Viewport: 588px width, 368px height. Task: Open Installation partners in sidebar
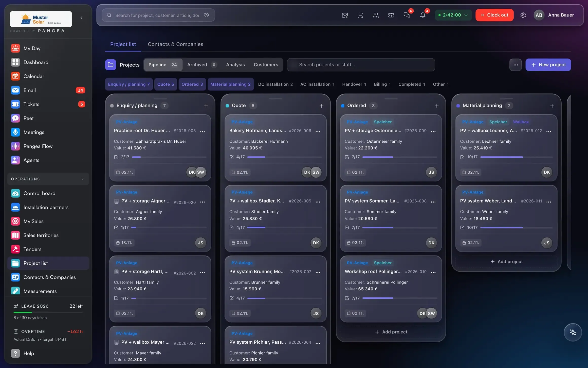[x=48, y=207]
